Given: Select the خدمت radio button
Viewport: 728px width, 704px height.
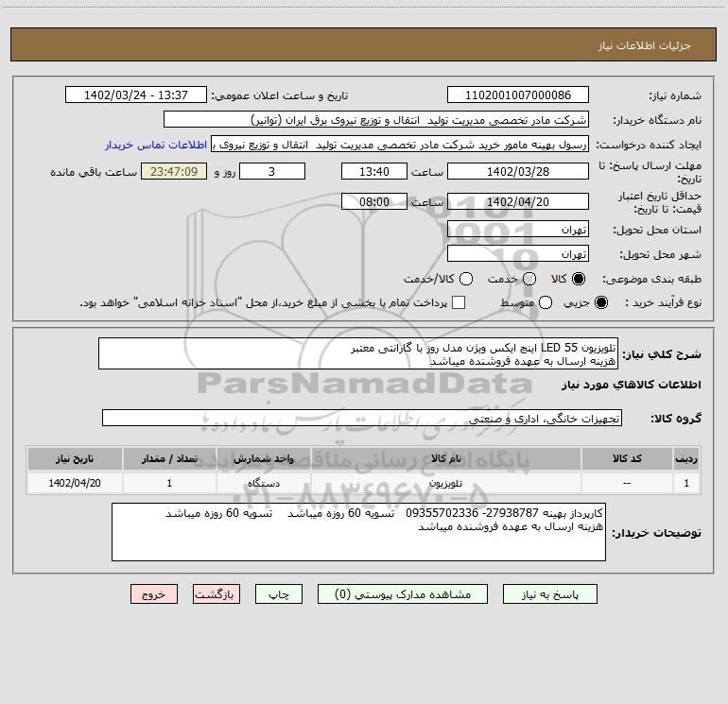Looking at the screenshot, I should [529, 279].
